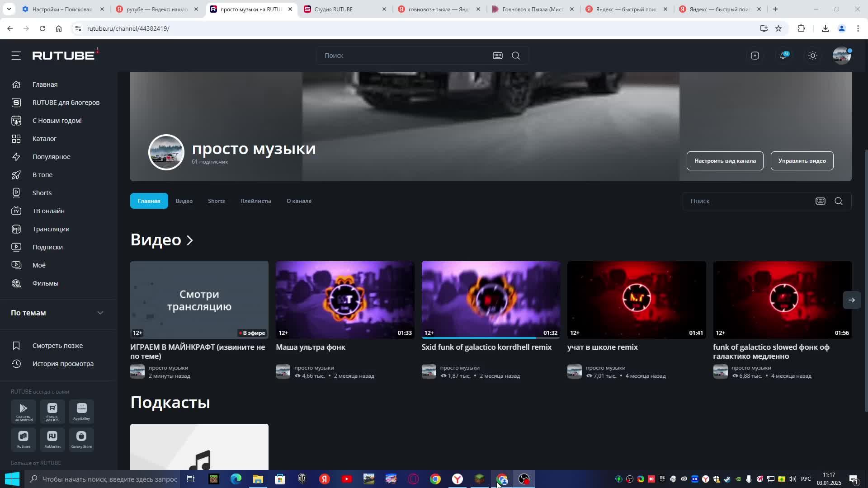The image size is (868, 488).
Task: Click Настроить вид канала button
Action: (725, 161)
